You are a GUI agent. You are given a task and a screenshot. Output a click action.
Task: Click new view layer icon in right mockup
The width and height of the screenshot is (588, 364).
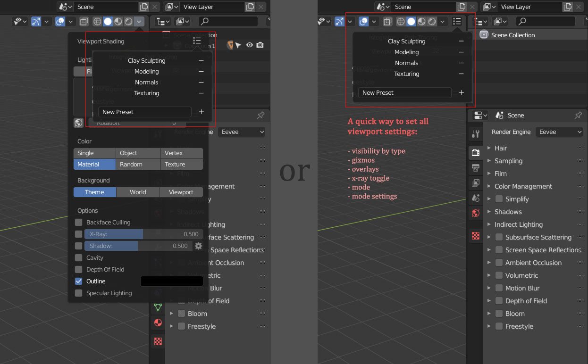coord(569,7)
